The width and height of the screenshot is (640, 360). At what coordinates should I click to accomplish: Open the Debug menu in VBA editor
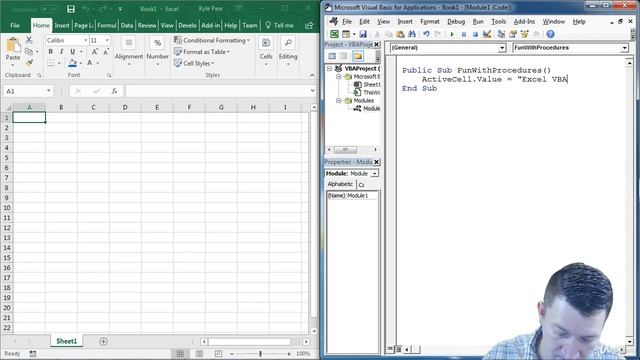(x=456, y=22)
